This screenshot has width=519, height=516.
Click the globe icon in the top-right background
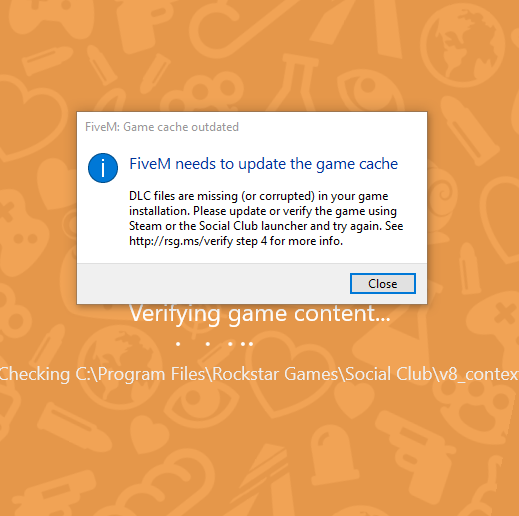462,45
